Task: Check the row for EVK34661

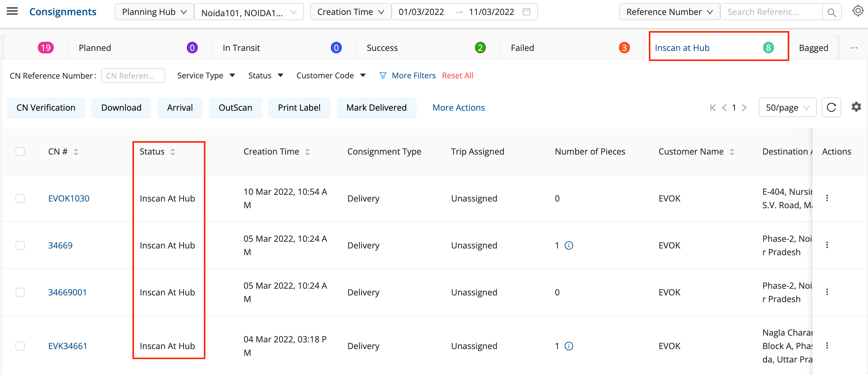Action: click(20, 346)
